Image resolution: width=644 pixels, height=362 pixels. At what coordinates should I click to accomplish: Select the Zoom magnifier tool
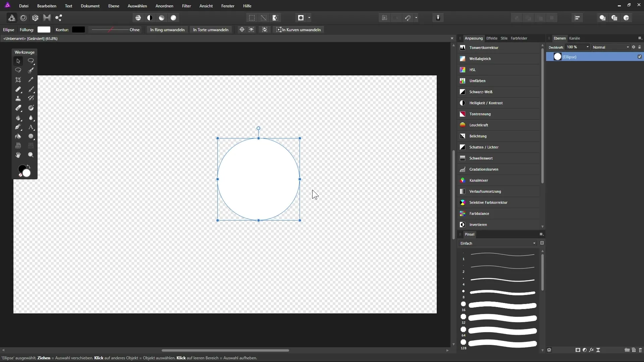tap(31, 155)
